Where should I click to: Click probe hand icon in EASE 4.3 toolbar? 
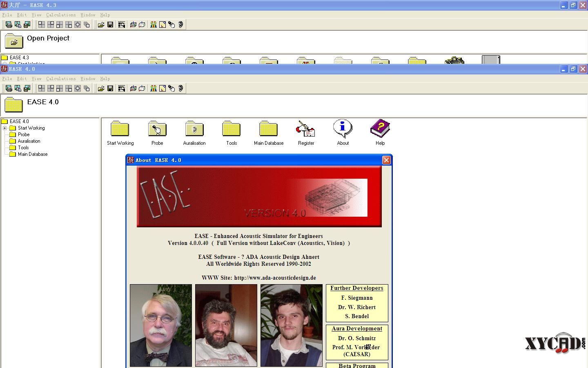(x=171, y=25)
